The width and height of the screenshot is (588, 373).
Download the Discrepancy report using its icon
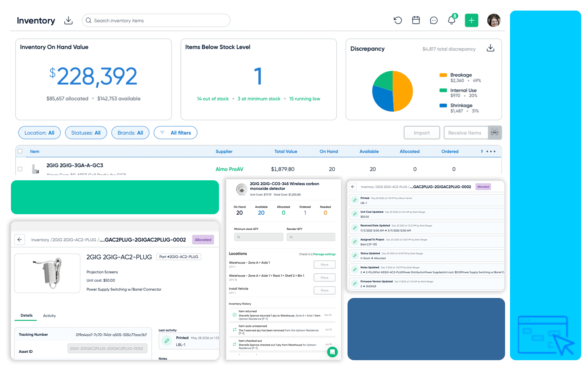point(490,48)
